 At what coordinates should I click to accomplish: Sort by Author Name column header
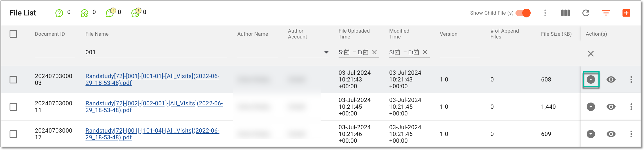point(253,34)
